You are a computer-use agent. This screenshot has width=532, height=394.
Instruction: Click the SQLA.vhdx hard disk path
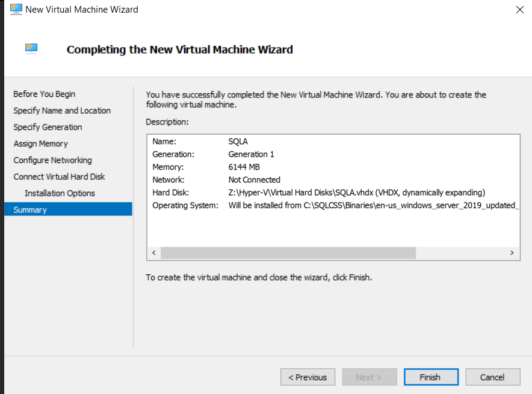pos(357,192)
